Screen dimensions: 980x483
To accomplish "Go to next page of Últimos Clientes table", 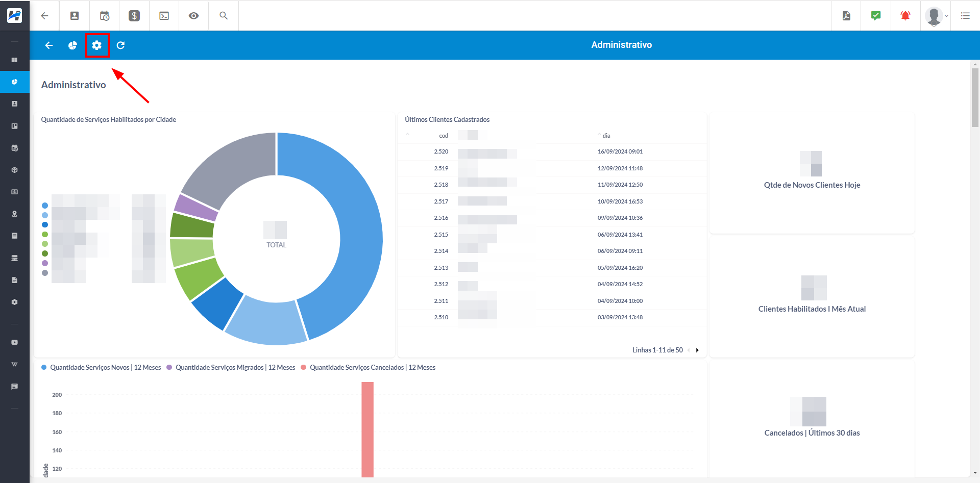I will (x=697, y=350).
